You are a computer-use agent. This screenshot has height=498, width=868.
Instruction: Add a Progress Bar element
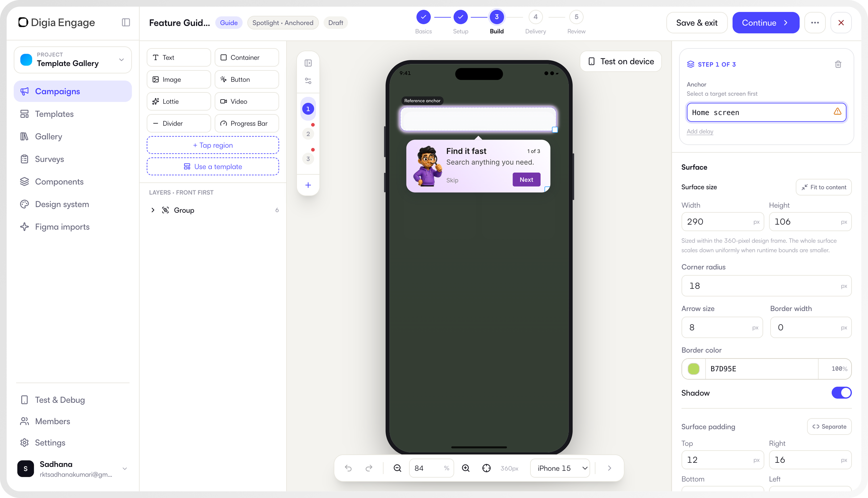pyautogui.click(x=247, y=123)
